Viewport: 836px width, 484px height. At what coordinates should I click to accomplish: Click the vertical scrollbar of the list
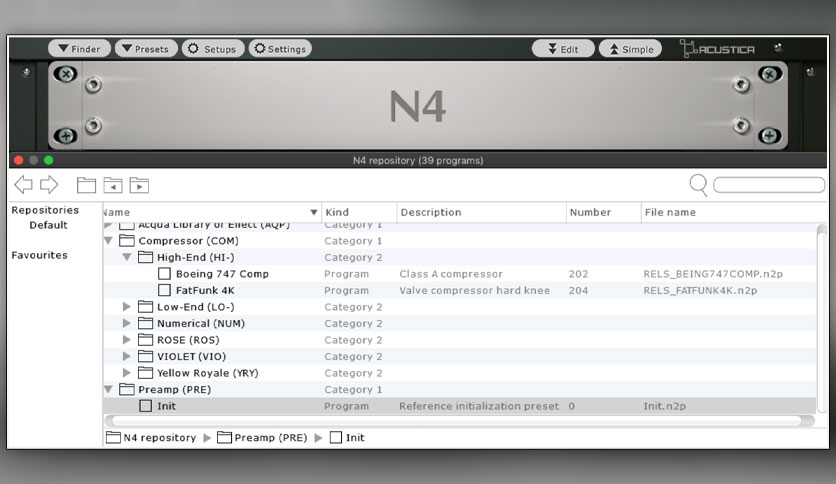point(822,319)
